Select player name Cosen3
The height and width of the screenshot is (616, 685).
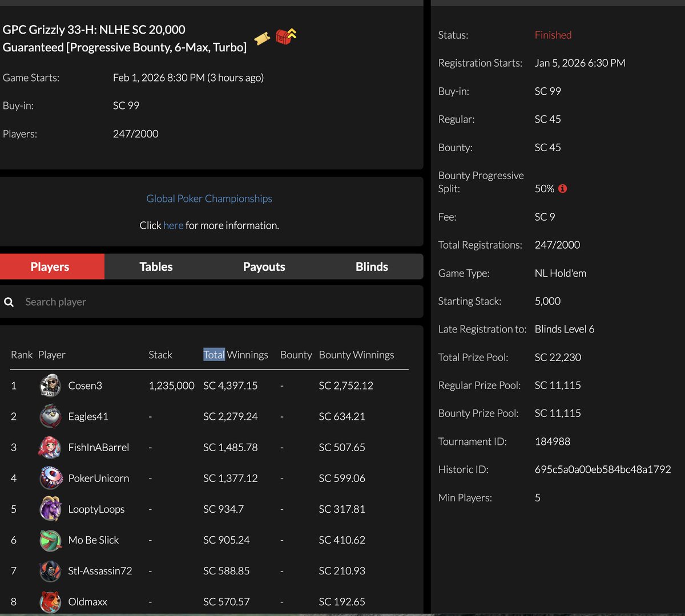tap(85, 386)
